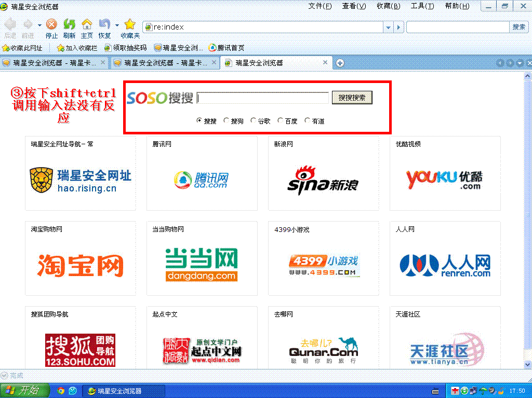Select the 搜狗 radio button
The height and width of the screenshot is (398, 532).
[227, 120]
